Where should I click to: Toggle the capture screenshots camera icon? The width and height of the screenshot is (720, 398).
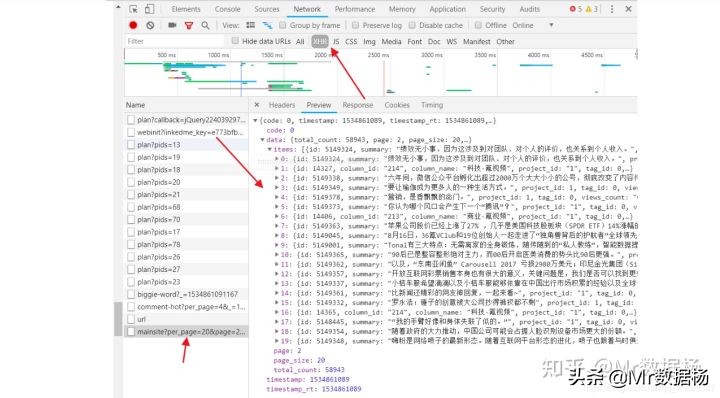[x=172, y=25]
